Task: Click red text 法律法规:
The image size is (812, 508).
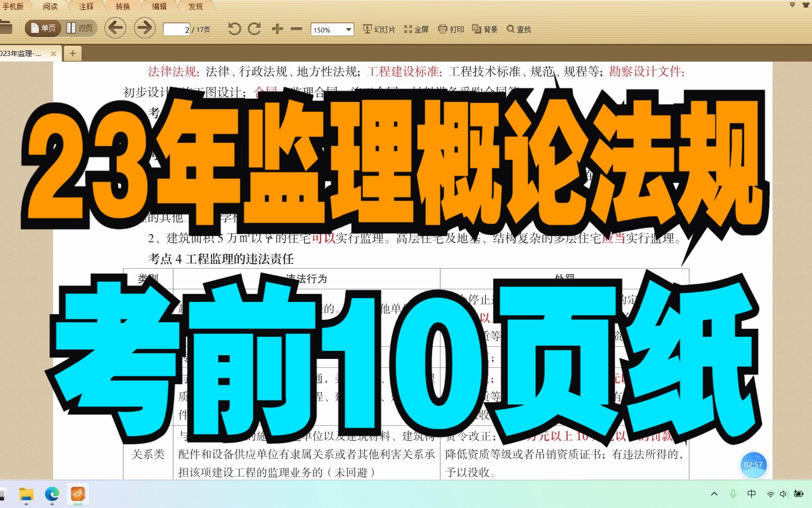Action: click(x=174, y=71)
